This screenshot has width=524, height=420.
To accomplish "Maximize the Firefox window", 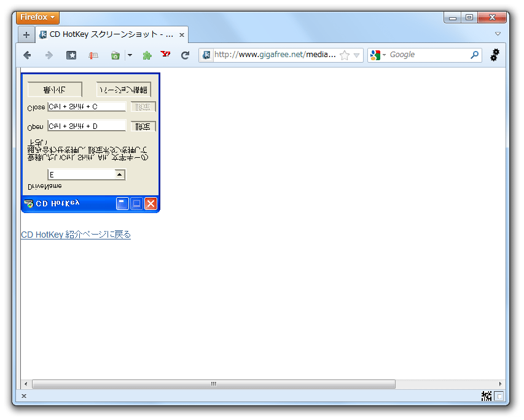I will tap(469, 17).
